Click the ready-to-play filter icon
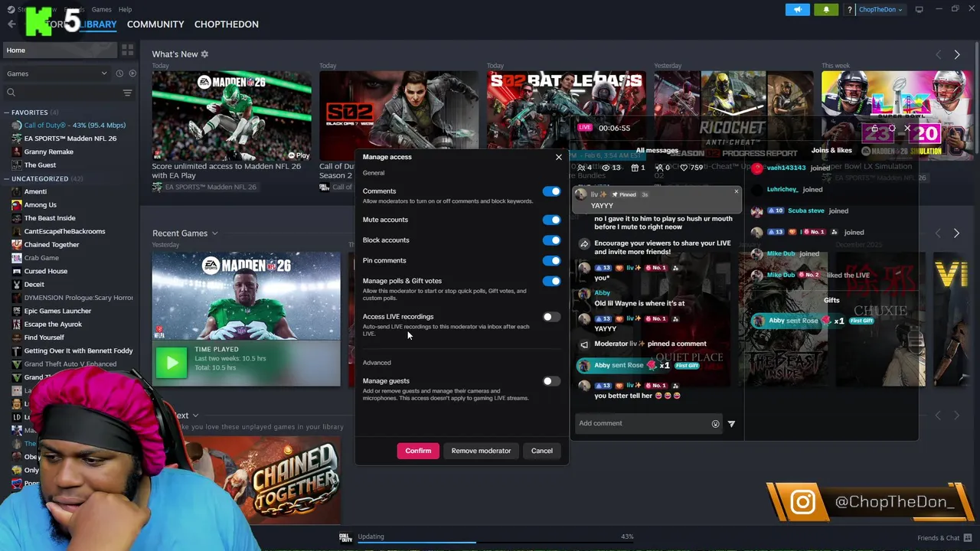Image resolution: width=980 pixels, height=551 pixels. click(132, 73)
